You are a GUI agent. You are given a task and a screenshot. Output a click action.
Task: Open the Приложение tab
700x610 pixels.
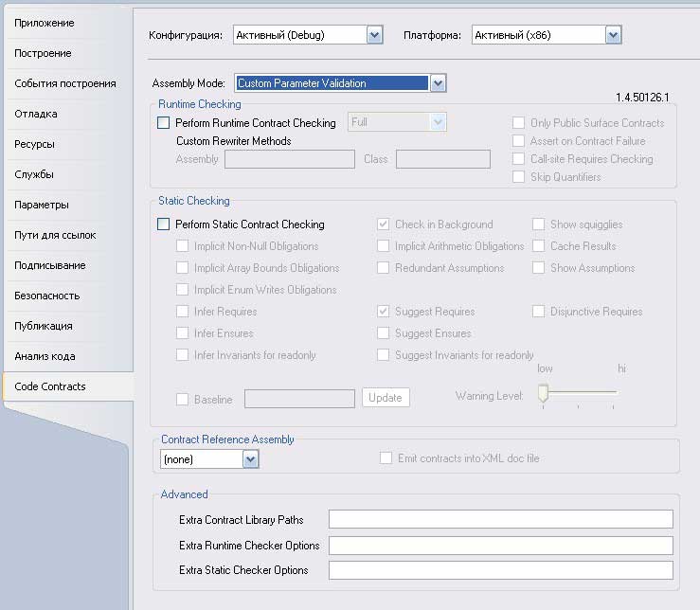point(45,23)
